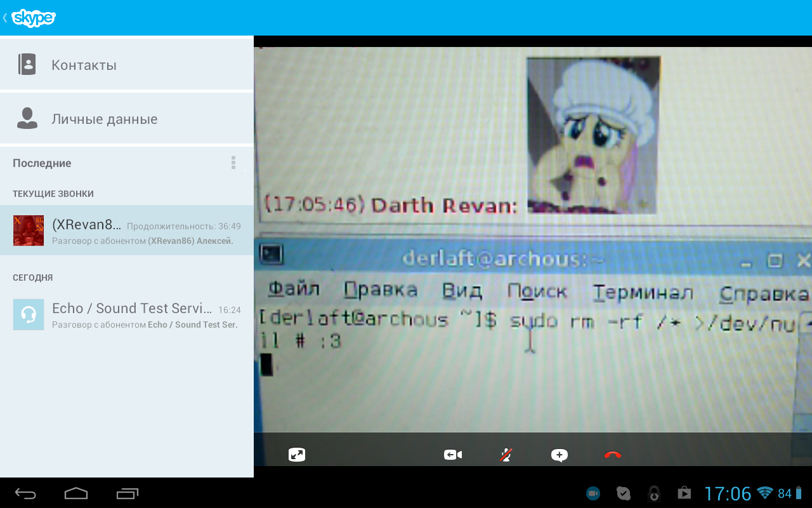
Task: Tap the 17:06 clock in status bar
Action: click(728, 493)
